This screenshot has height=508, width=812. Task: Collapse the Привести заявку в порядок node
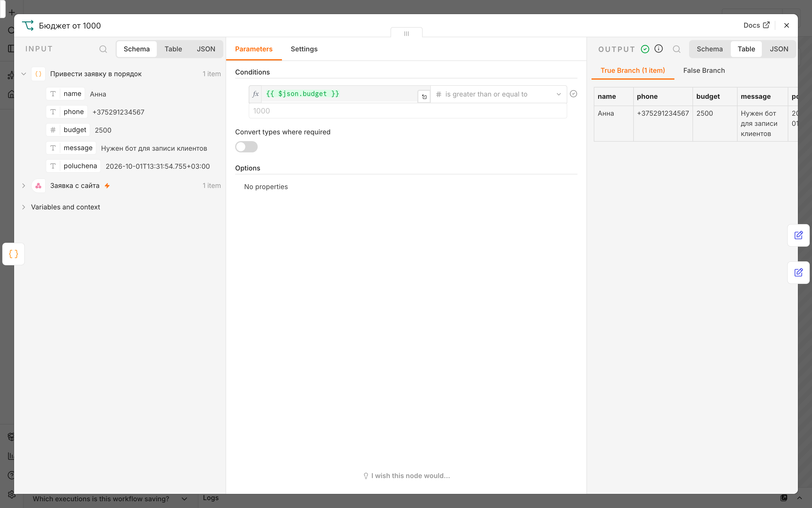[23, 74]
